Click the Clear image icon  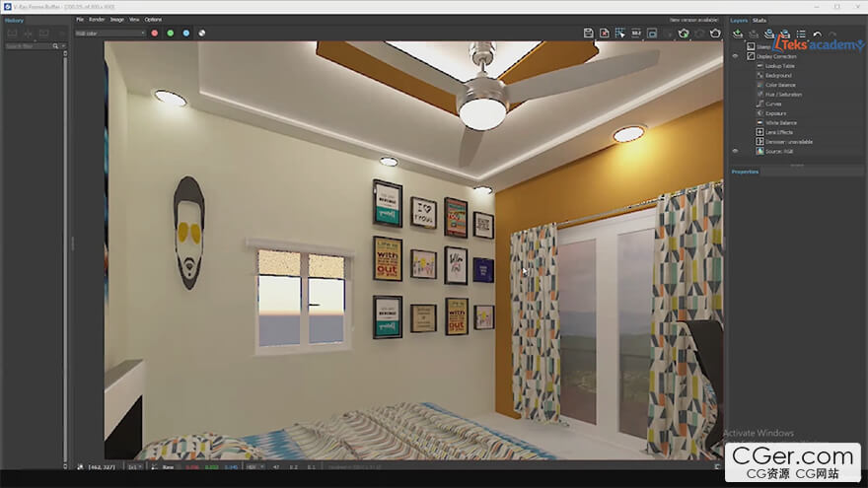[604, 33]
